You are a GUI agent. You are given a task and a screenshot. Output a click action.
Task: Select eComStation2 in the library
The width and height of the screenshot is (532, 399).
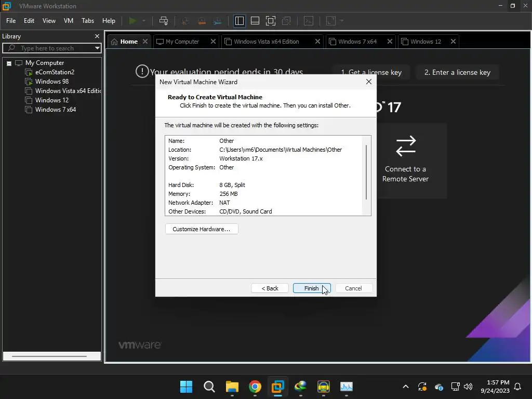(55, 72)
